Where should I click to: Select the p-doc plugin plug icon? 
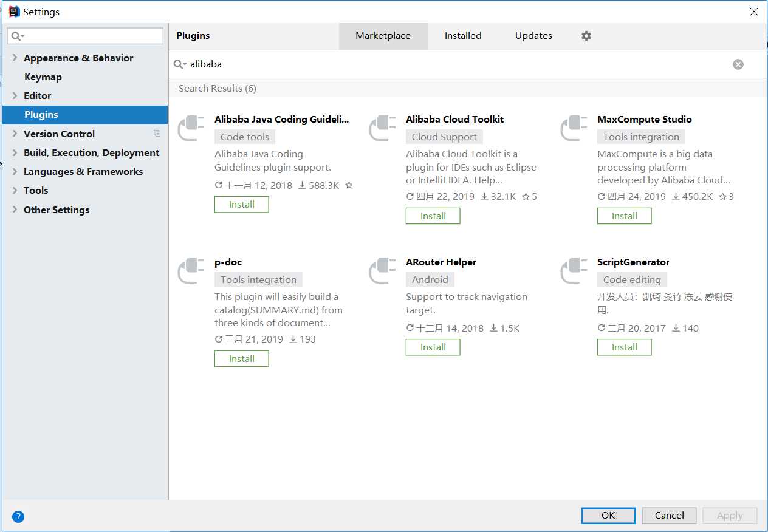[x=191, y=270]
